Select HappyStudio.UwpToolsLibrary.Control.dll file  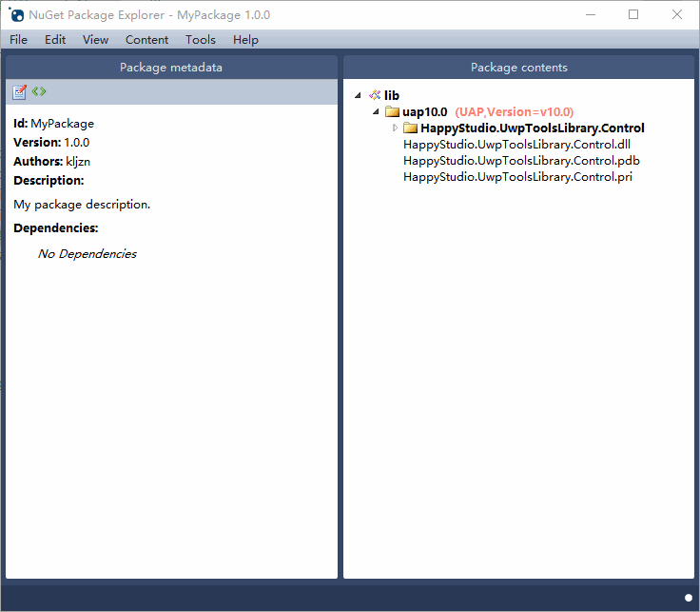[x=516, y=145]
